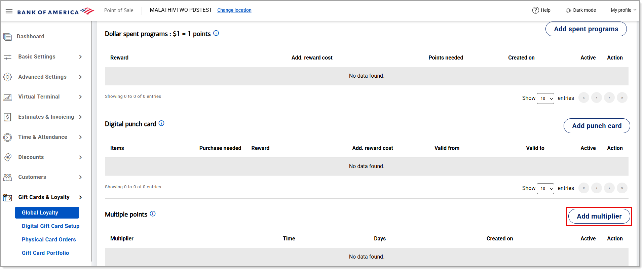Click the Time & Attendance clock icon
The height and width of the screenshot is (271, 644).
7,137
